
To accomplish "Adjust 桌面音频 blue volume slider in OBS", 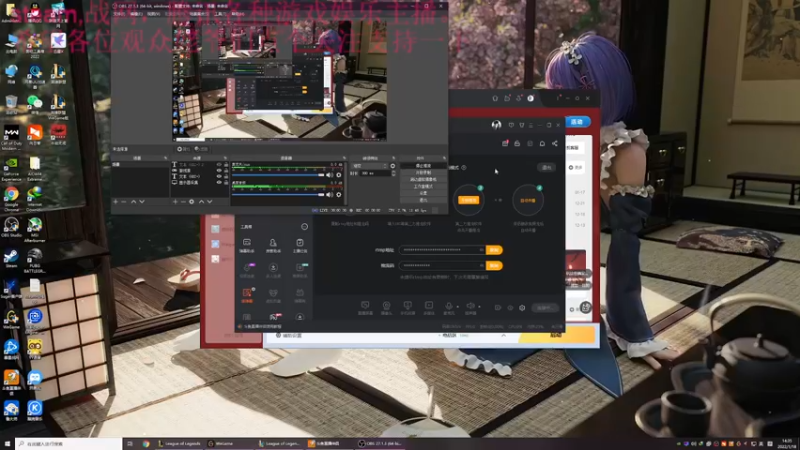I will 278,194.
